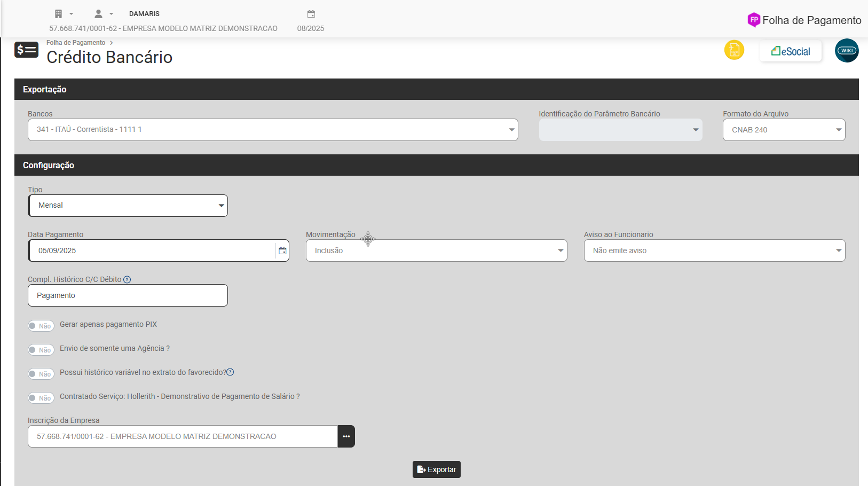Click the Crédito Bancário page title
This screenshot has height=486, width=868.
[109, 57]
